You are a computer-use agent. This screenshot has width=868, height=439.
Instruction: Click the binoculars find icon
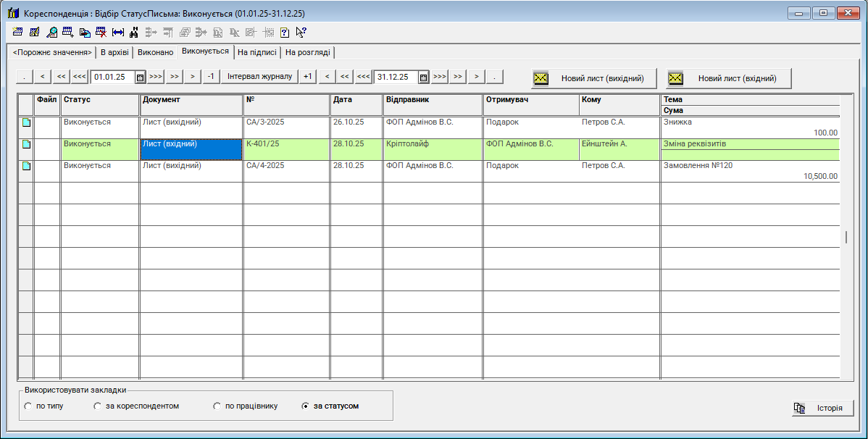[134, 32]
